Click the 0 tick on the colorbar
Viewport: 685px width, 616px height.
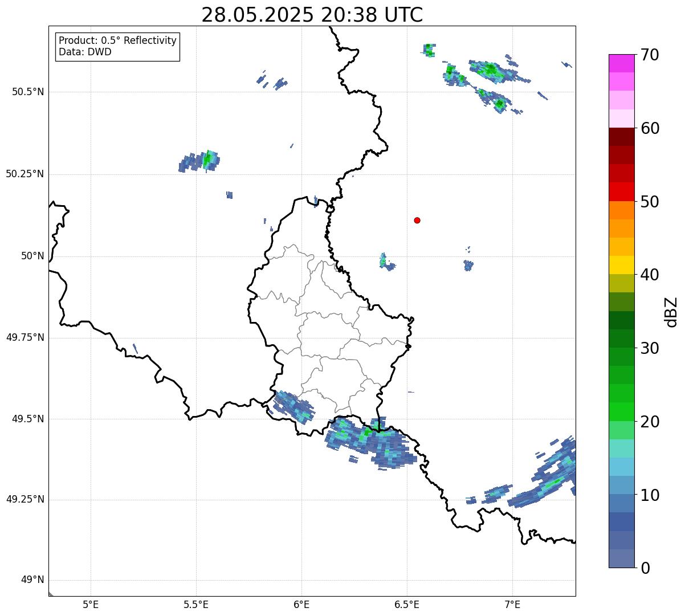[645, 568]
